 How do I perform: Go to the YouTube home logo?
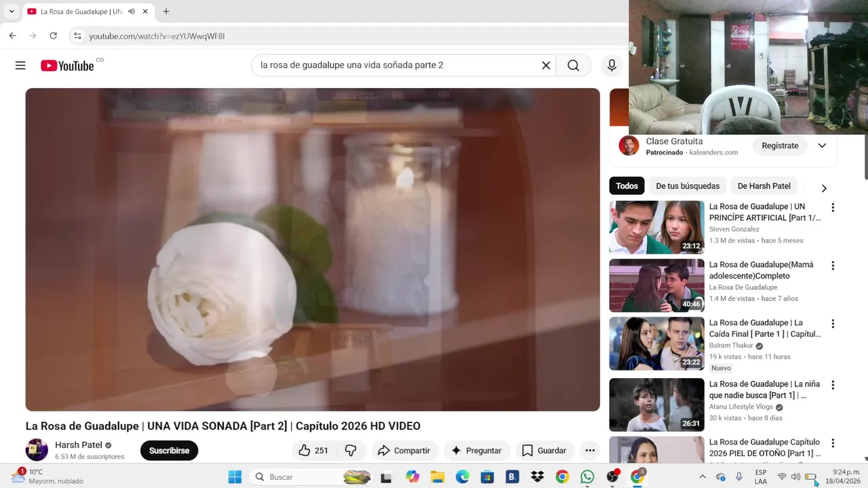tap(67, 66)
